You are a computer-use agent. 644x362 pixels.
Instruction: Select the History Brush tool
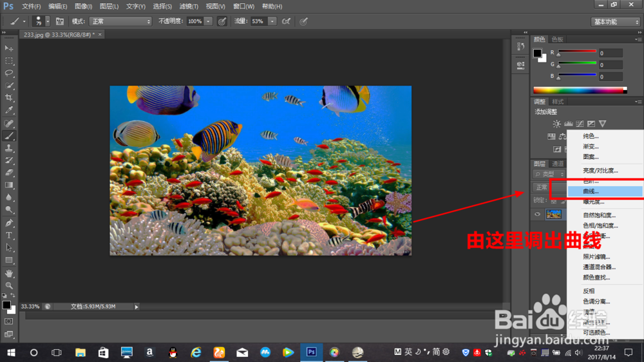pyautogui.click(x=8, y=160)
